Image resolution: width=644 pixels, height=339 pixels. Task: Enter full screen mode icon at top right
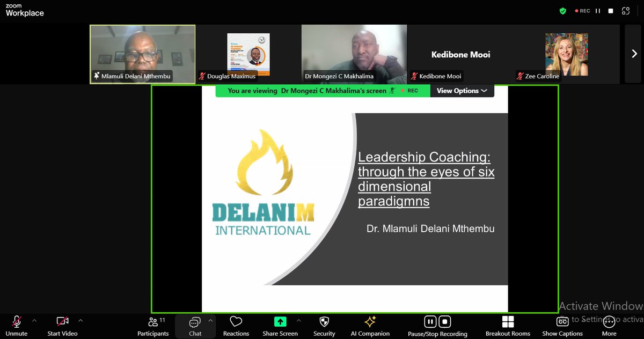click(x=626, y=11)
